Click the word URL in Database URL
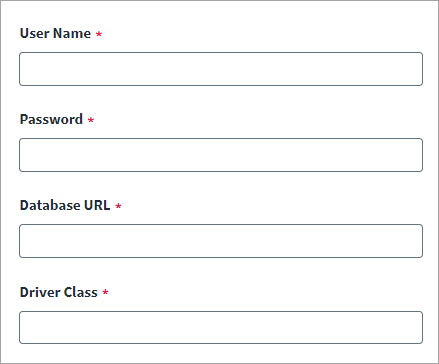439x364 pixels. pyautogui.click(x=97, y=205)
